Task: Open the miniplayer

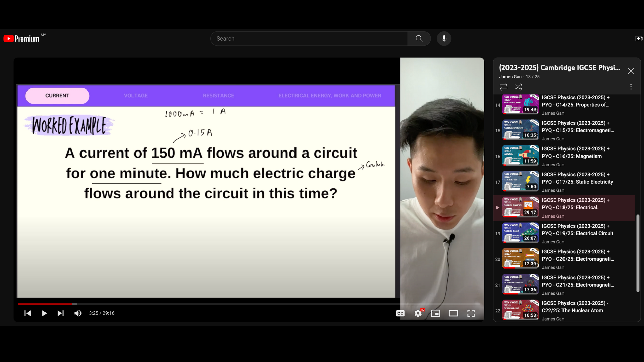Action: (436, 313)
